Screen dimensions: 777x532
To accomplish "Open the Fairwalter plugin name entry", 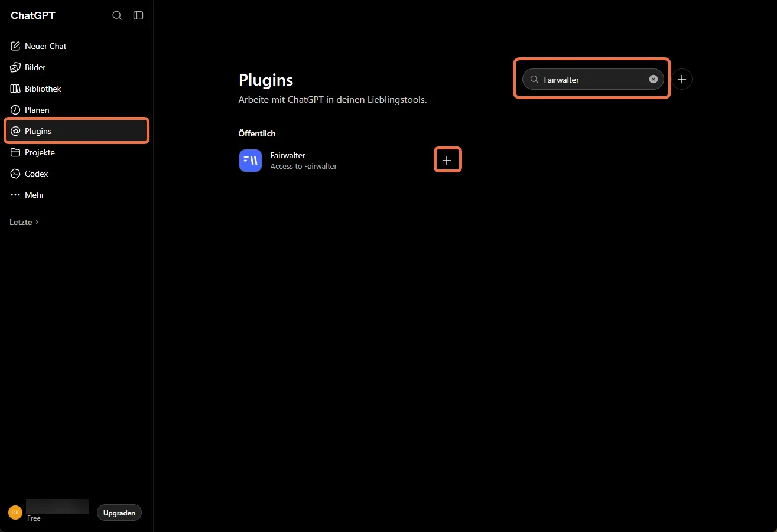I will pyautogui.click(x=288, y=155).
